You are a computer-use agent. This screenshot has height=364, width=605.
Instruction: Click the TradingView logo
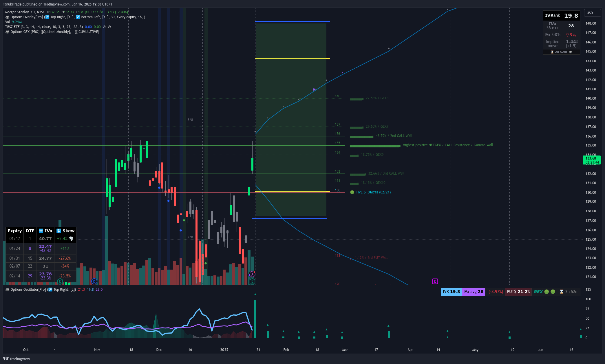[17, 359]
